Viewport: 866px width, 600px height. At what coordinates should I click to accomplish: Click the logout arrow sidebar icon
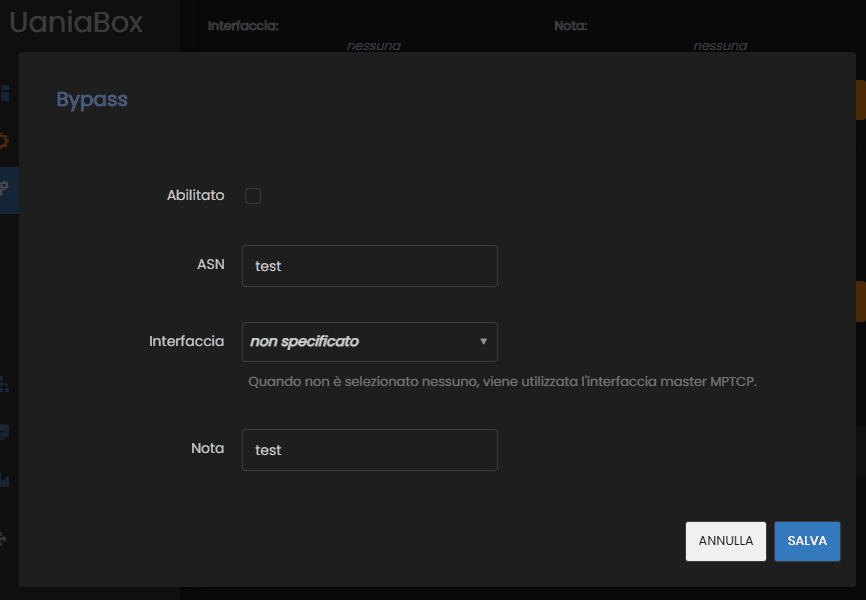3,538
